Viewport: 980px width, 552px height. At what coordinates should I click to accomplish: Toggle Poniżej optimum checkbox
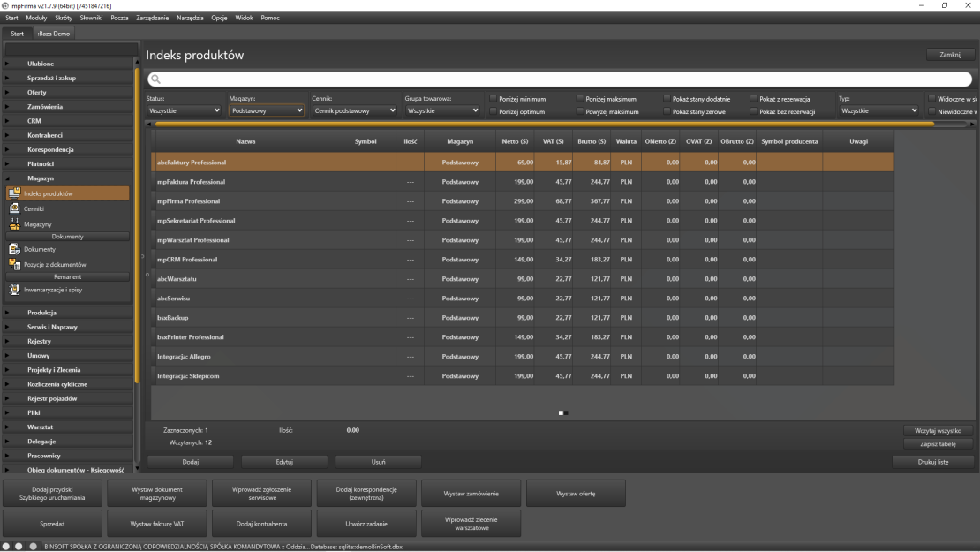[x=494, y=111]
